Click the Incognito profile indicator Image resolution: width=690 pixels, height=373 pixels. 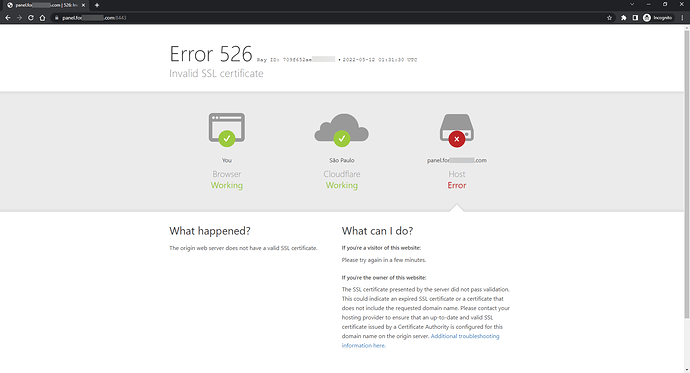pyautogui.click(x=658, y=18)
